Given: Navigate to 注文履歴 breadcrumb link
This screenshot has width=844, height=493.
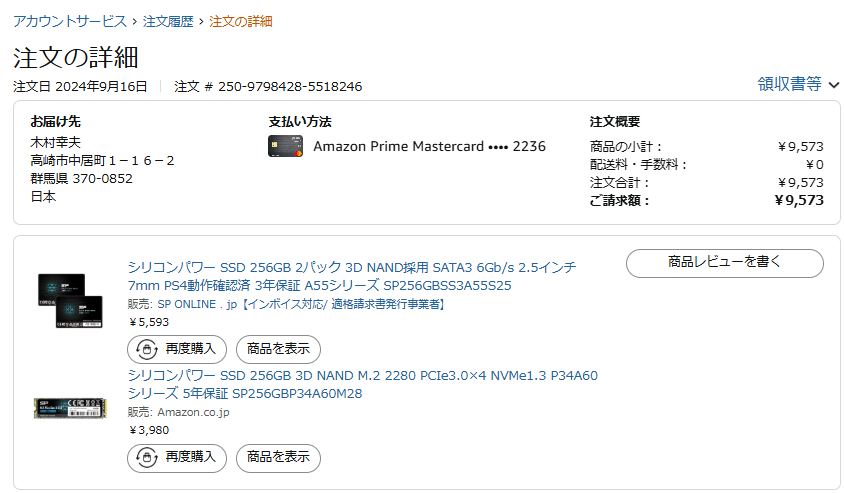Looking at the screenshot, I should 168,21.
